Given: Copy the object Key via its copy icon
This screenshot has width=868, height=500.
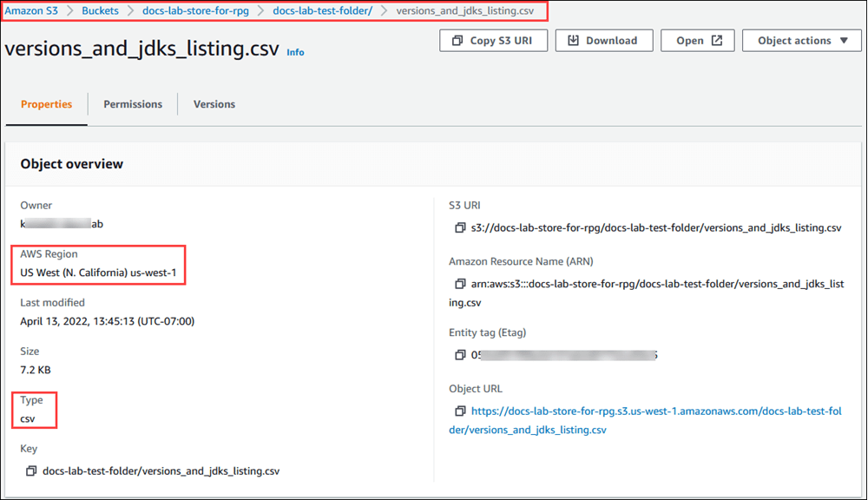Looking at the screenshot, I should (x=31, y=470).
